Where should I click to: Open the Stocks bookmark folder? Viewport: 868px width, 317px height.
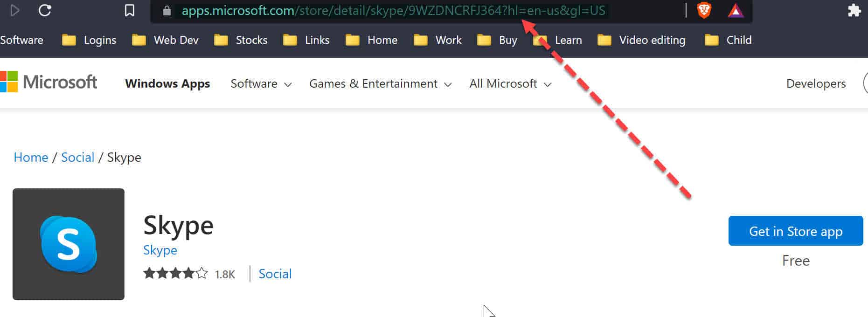point(241,40)
